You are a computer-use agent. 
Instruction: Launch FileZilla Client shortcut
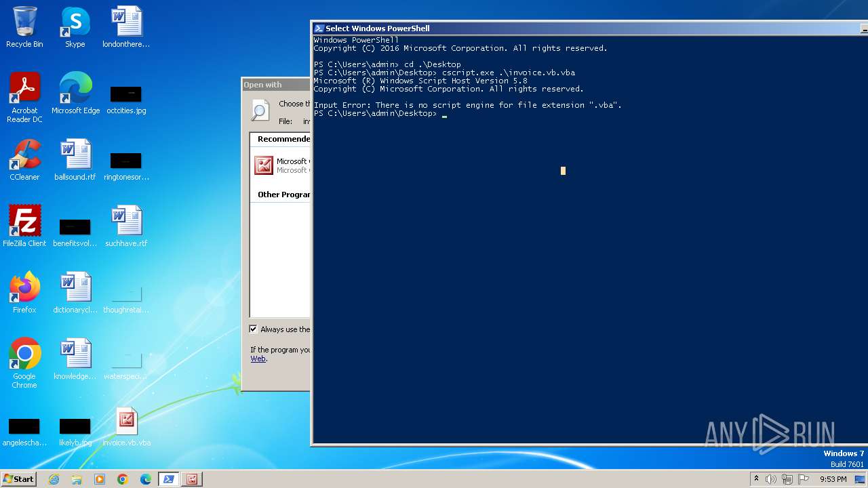[x=24, y=226]
